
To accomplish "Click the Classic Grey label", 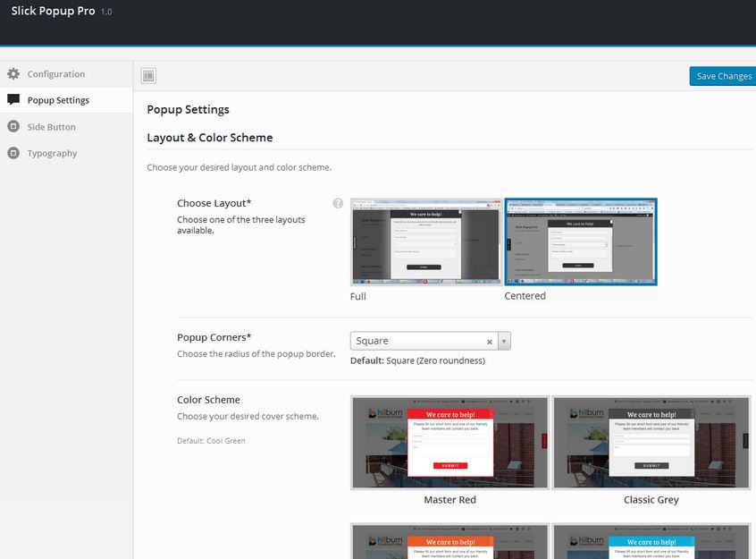I will 651,500.
